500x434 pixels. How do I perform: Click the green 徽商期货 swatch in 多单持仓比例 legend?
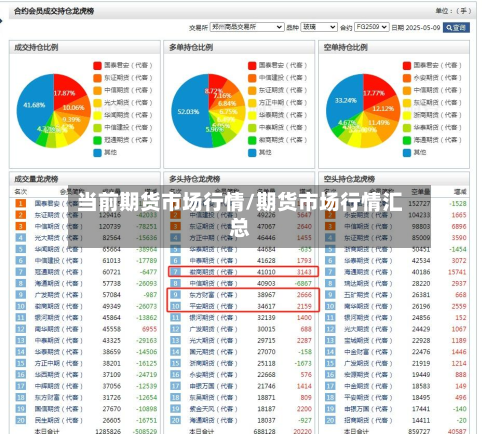[252, 140]
